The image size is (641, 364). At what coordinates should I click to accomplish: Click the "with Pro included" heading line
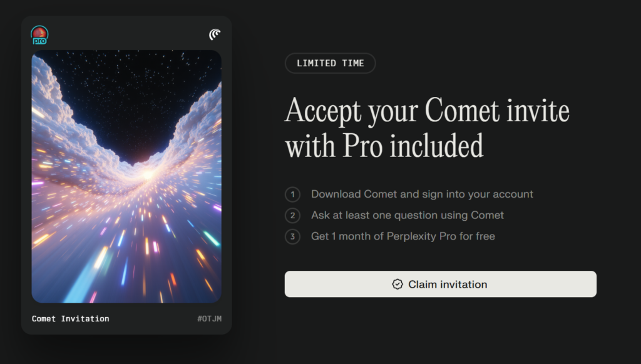tap(384, 146)
